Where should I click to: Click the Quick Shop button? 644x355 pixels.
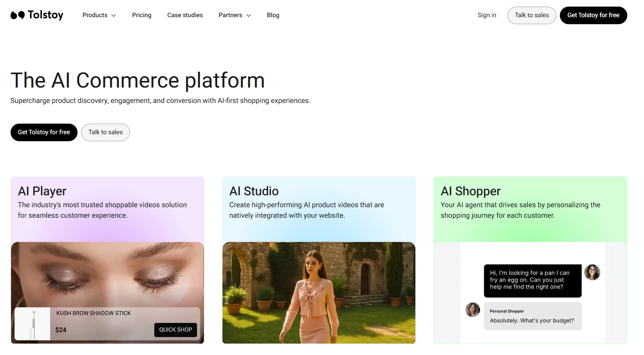click(x=175, y=329)
